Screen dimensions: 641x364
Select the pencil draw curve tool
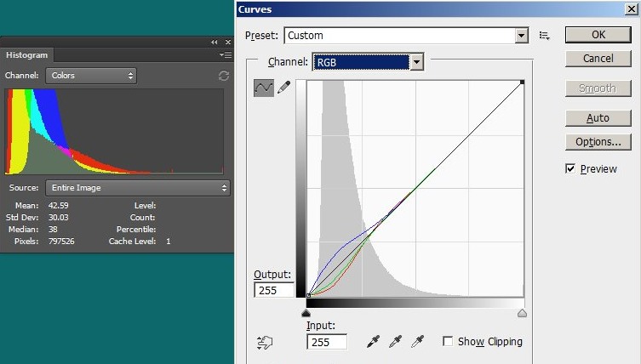pos(283,88)
